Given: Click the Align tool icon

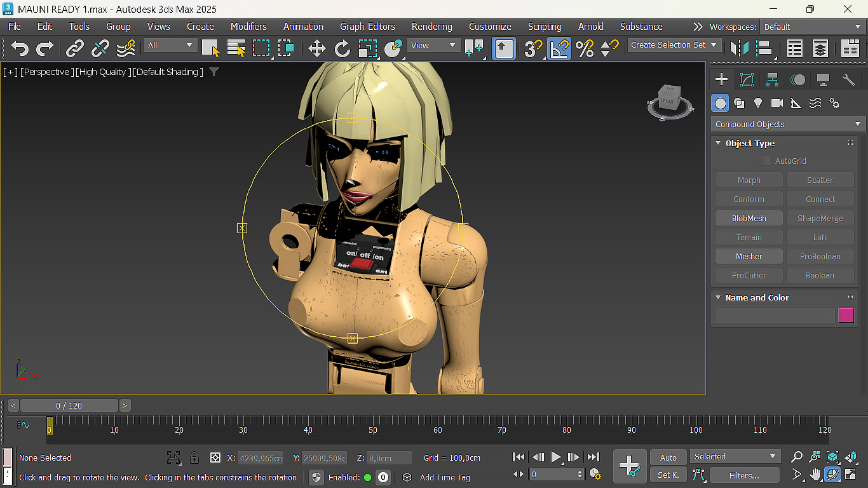Looking at the screenshot, I should pyautogui.click(x=764, y=48).
